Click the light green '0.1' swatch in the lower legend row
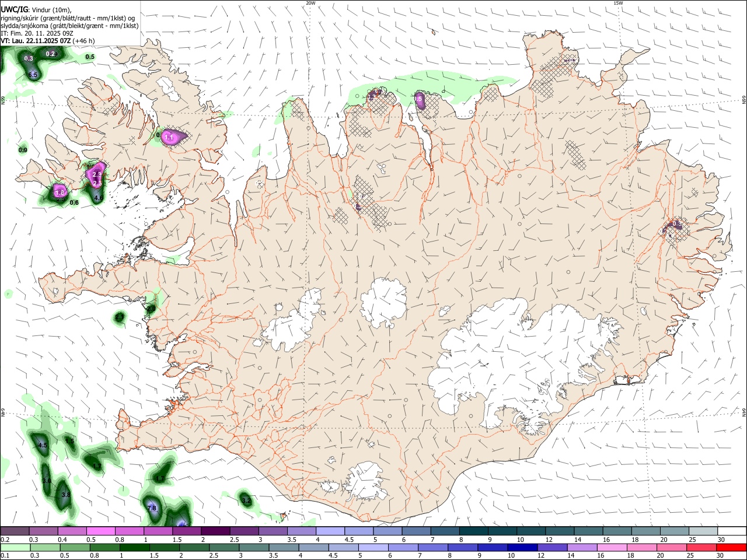Image resolution: width=747 pixels, height=560 pixels. pyautogui.click(x=15, y=547)
